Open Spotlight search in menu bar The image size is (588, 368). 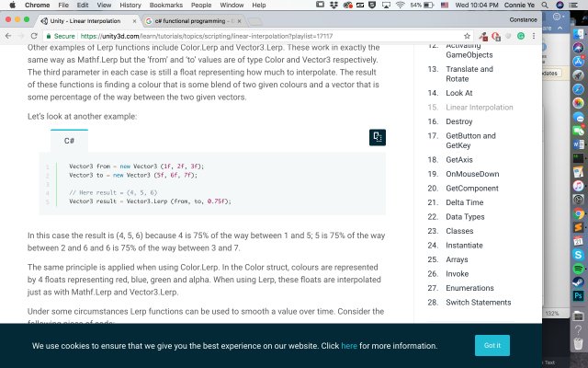[x=545, y=5]
